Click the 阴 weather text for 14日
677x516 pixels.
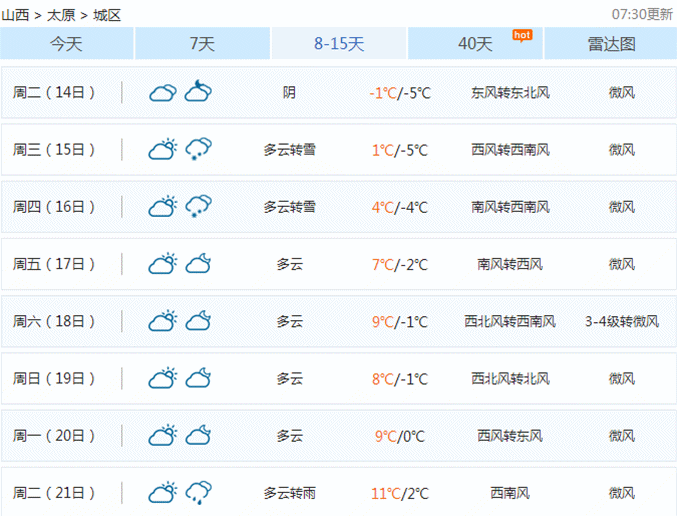(x=289, y=92)
